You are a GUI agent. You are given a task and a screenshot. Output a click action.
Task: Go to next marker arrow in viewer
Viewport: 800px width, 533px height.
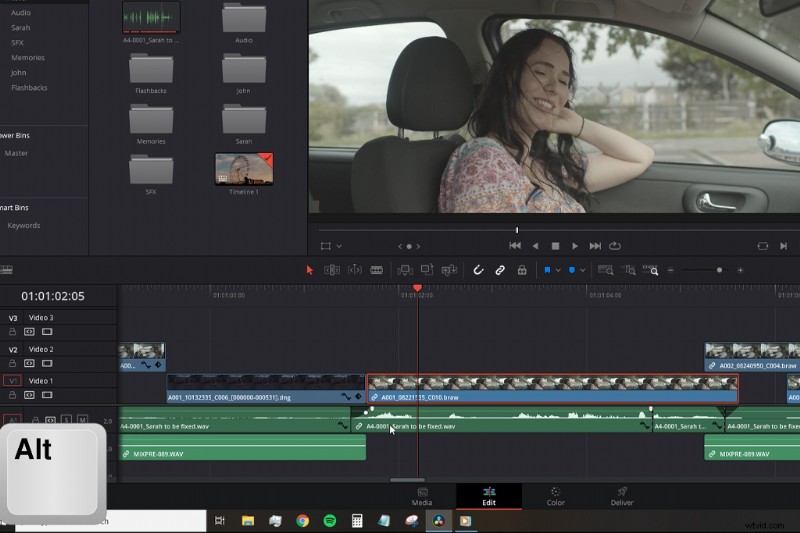pos(418,246)
